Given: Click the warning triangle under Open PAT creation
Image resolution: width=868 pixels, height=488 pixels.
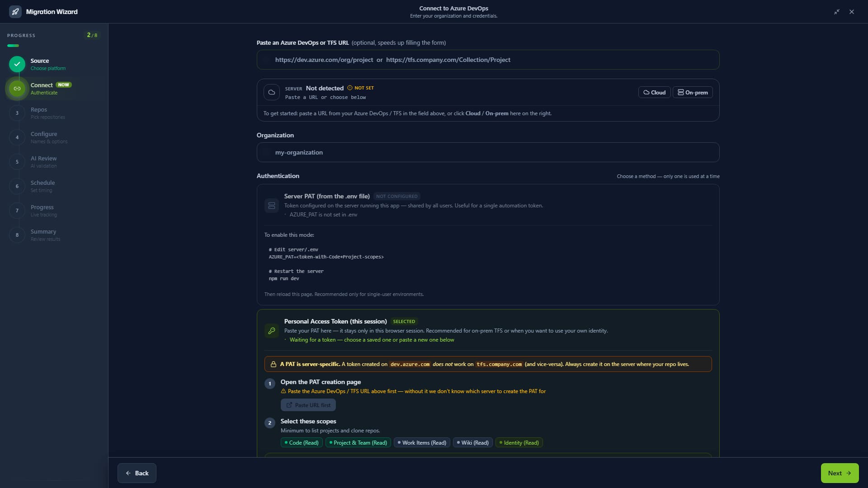Looking at the screenshot, I should point(283,391).
